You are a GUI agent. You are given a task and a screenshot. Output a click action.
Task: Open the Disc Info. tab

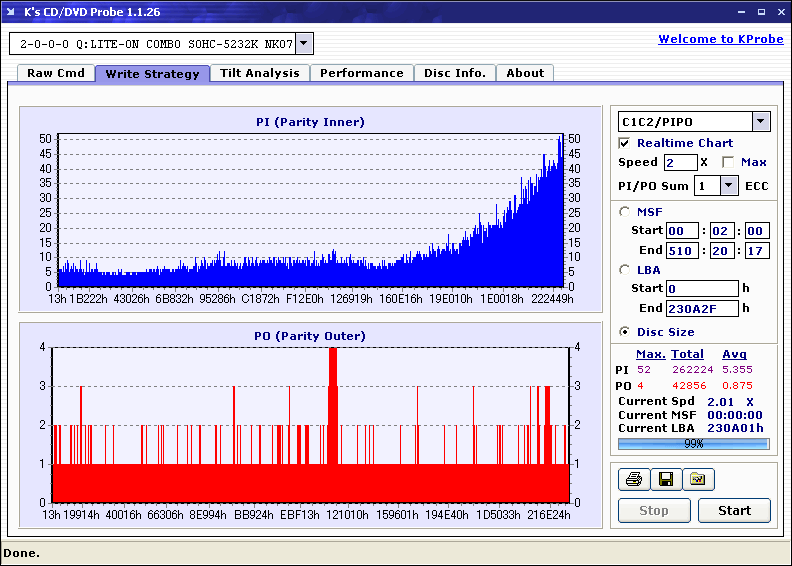pos(454,73)
